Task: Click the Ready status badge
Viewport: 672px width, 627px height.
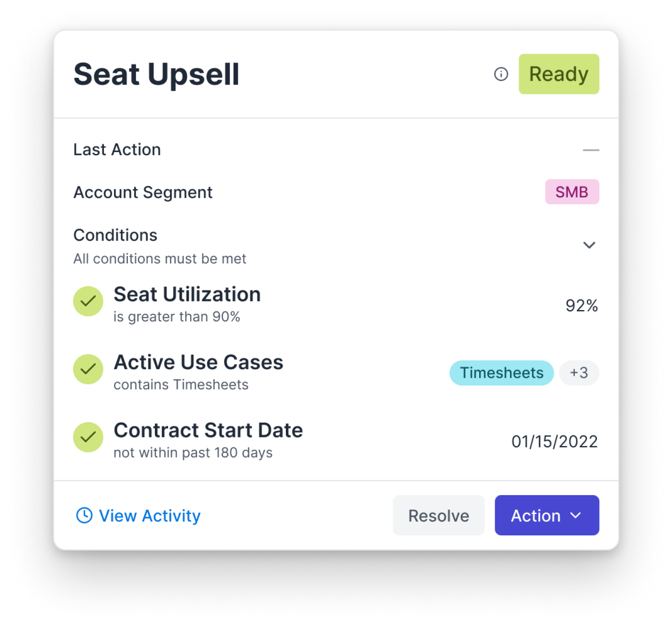Action: click(558, 74)
